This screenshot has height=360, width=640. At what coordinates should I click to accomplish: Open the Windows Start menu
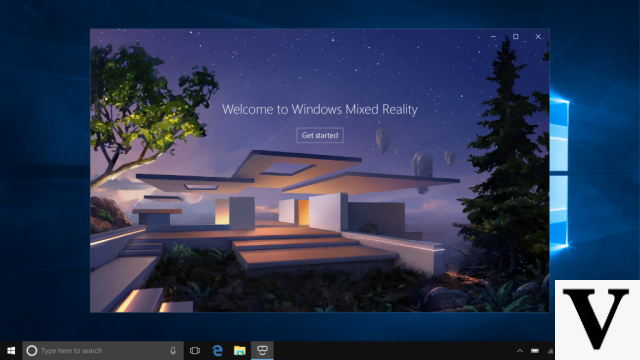point(11,351)
